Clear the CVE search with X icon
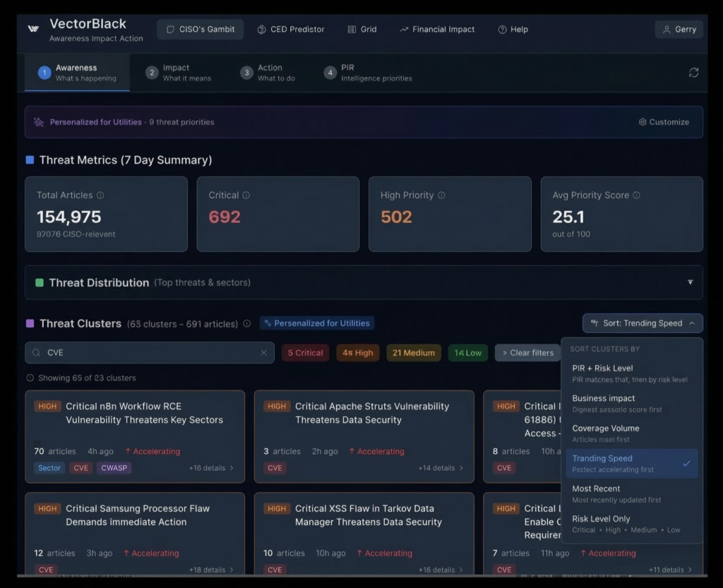The image size is (723, 588). (x=263, y=353)
